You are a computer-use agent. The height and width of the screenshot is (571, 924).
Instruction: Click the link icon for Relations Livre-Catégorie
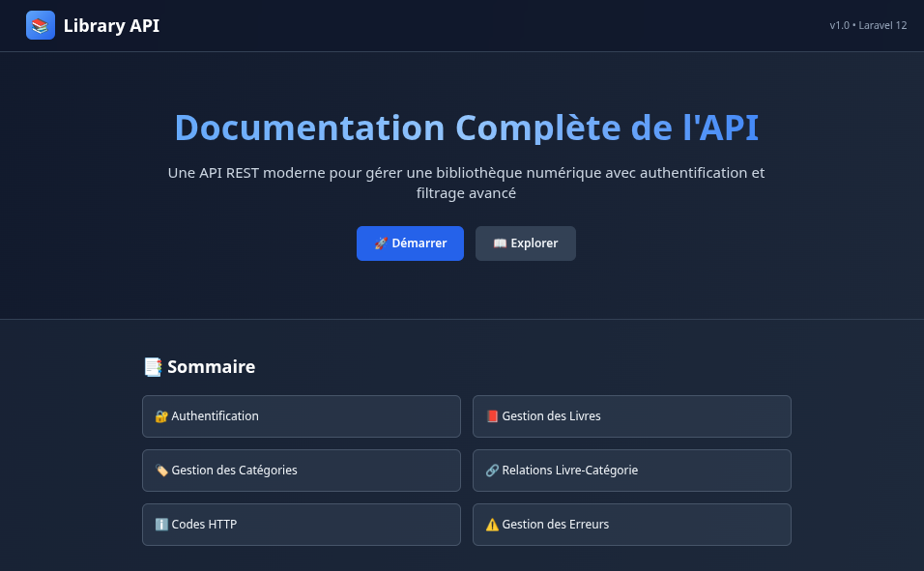click(x=493, y=470)
